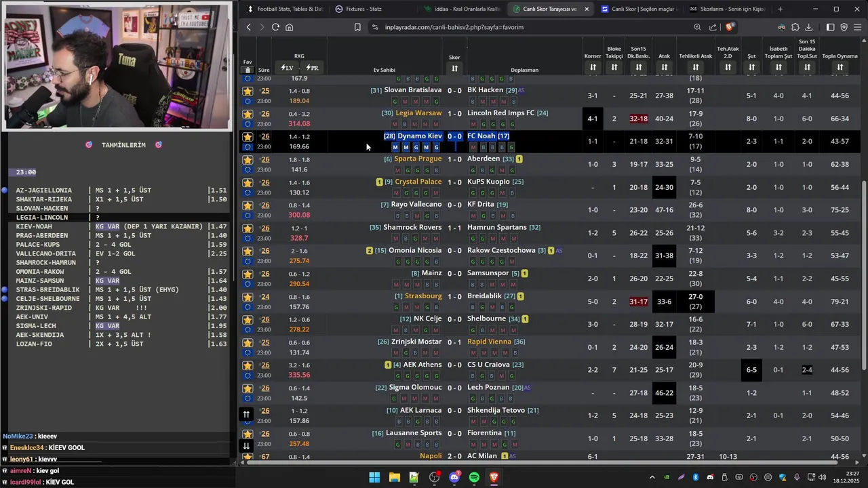Sort by the Topla Oynama column arrows
The width and height of the screenshot is (868, 488).
coord(840,67)
